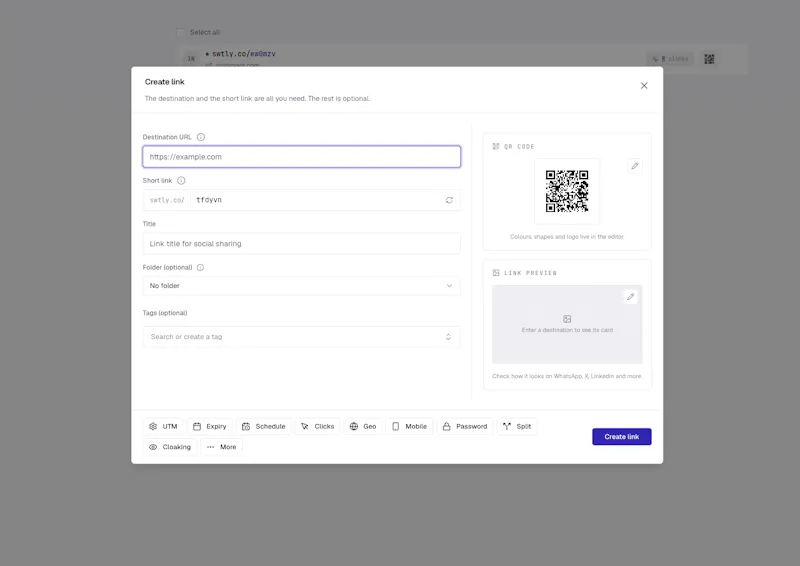The height and width of the screenshot is (566, 800).
Task: Click the QR code preview image
Action: pyautogui.click(x=567, y=191)
